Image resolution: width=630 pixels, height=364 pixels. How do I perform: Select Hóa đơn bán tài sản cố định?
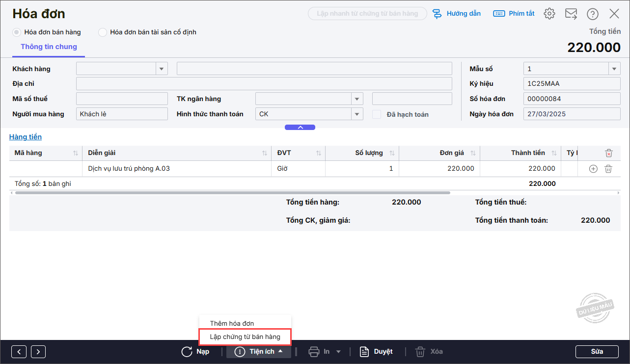coord(103,32)
